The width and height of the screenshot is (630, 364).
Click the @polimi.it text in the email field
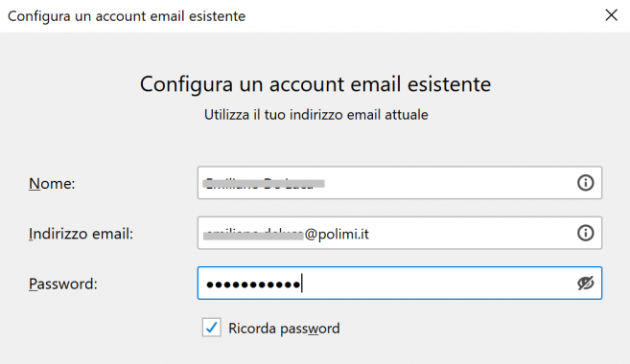[337, 234]
